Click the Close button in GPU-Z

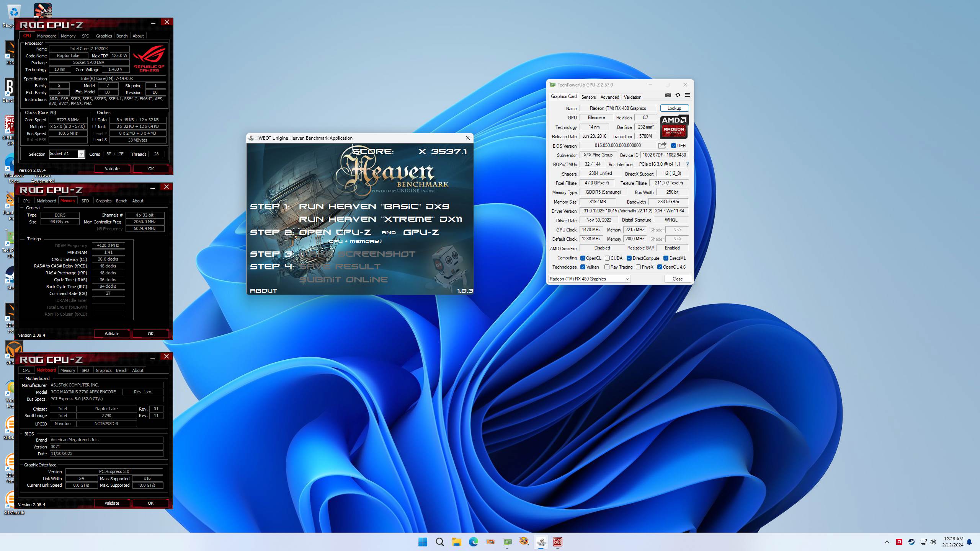[677, 279]
